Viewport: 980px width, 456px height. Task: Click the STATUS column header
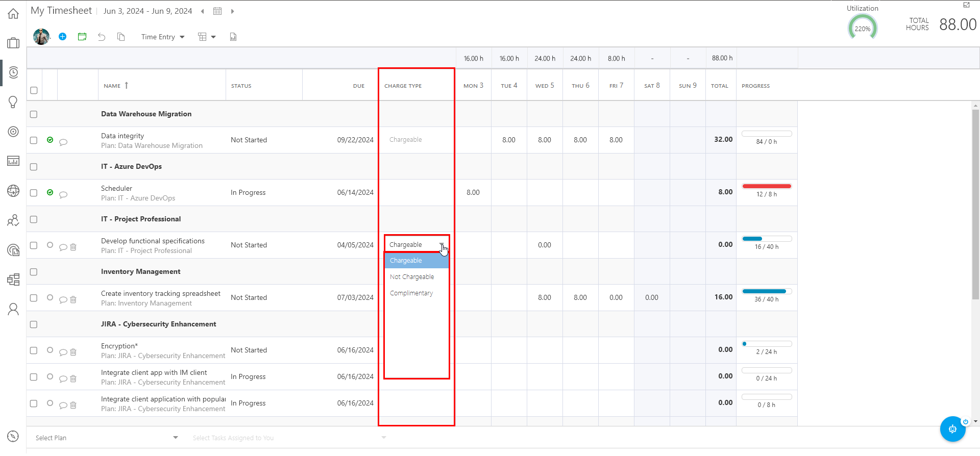pyautogui.click(x=241, y=86)
